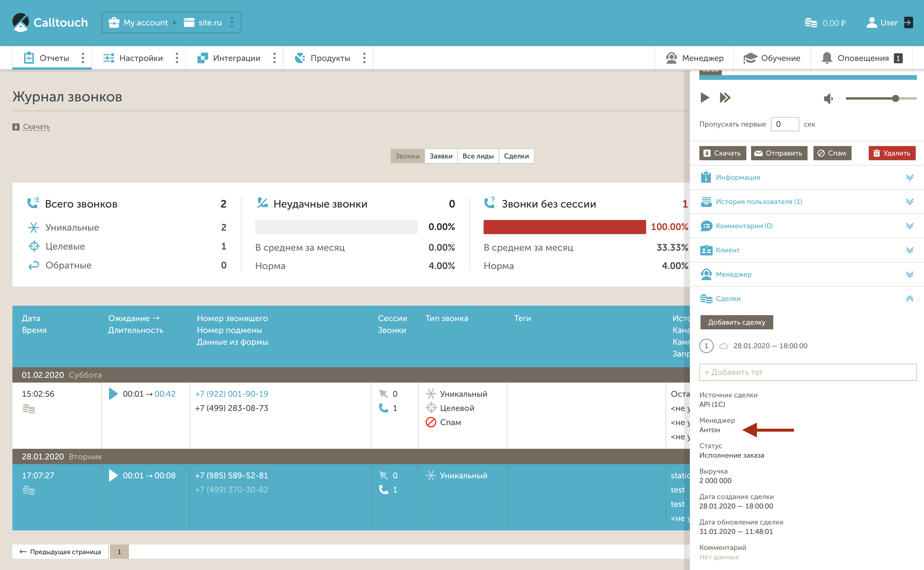Open the Настройки menu
This screenshot has height=570, width=924.
tap(141, 58)
